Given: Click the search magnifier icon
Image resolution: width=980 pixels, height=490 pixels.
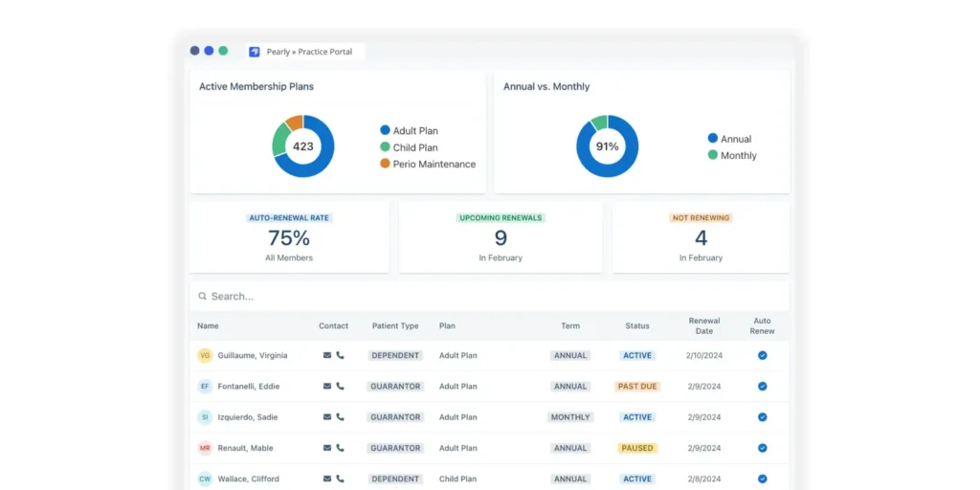Looking at the screenshot, I should (x=203, y=297).
